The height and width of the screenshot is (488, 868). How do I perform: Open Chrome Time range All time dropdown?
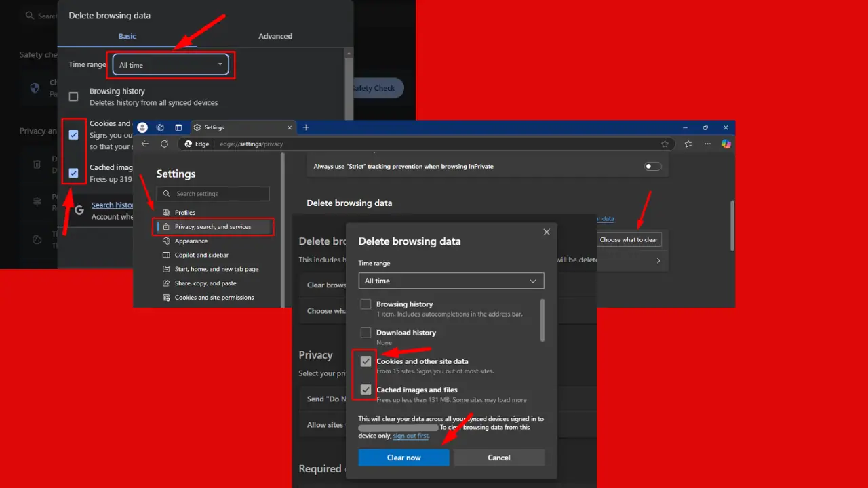pos(171,65)
